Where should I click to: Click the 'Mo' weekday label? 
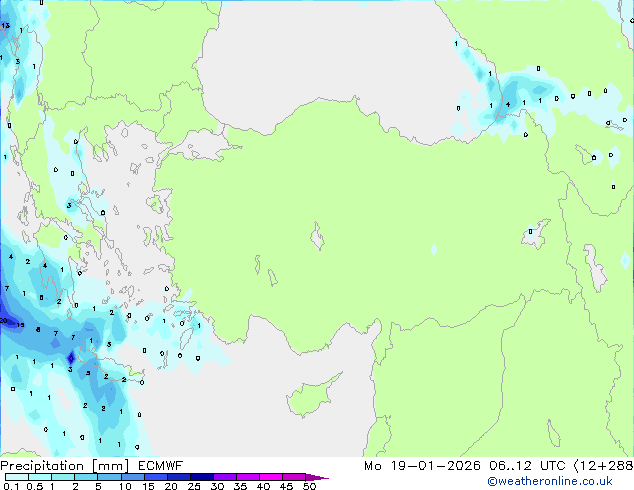coord(372,466)
